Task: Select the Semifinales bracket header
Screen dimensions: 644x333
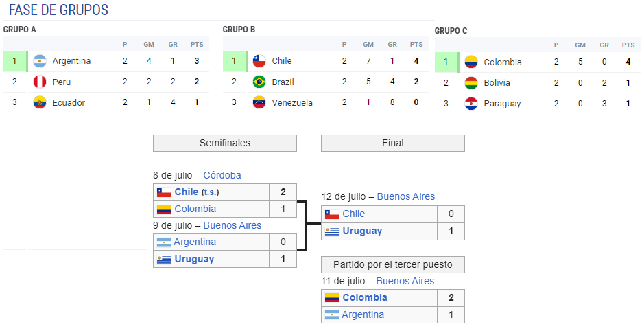Action: (225, 143)
